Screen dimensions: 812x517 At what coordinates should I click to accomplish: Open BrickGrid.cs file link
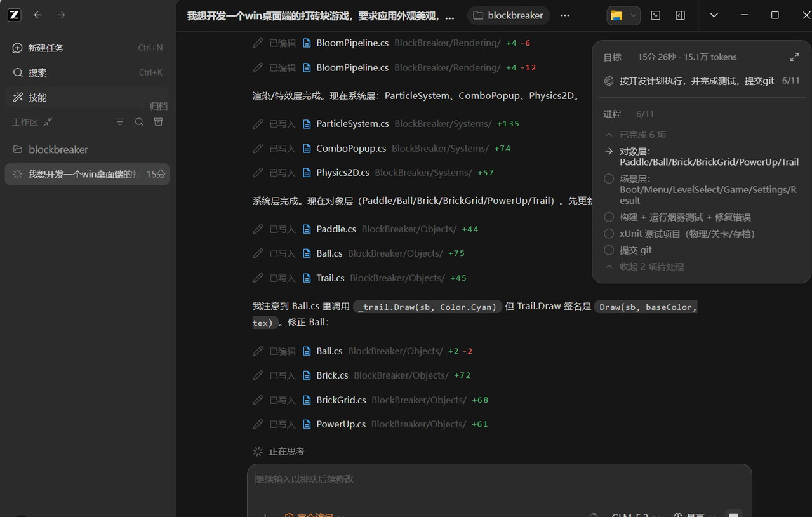(341, 400)
